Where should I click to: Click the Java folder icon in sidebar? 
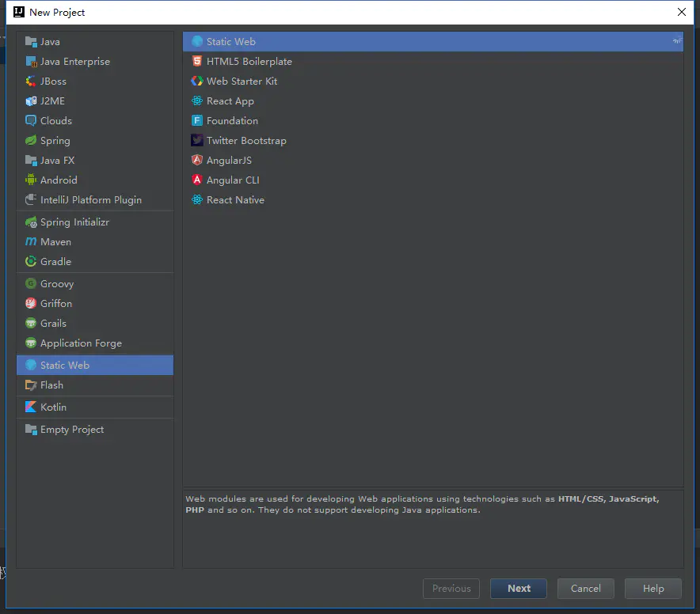[31, 42]
